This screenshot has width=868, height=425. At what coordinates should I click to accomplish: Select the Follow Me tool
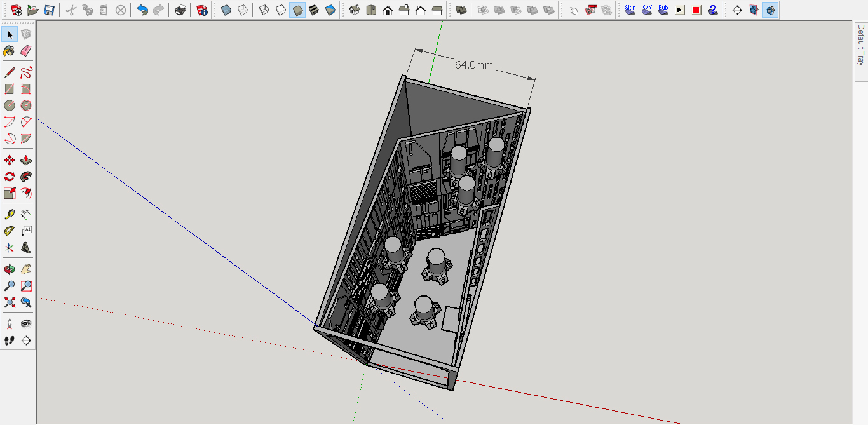click(x=26, y=177)
